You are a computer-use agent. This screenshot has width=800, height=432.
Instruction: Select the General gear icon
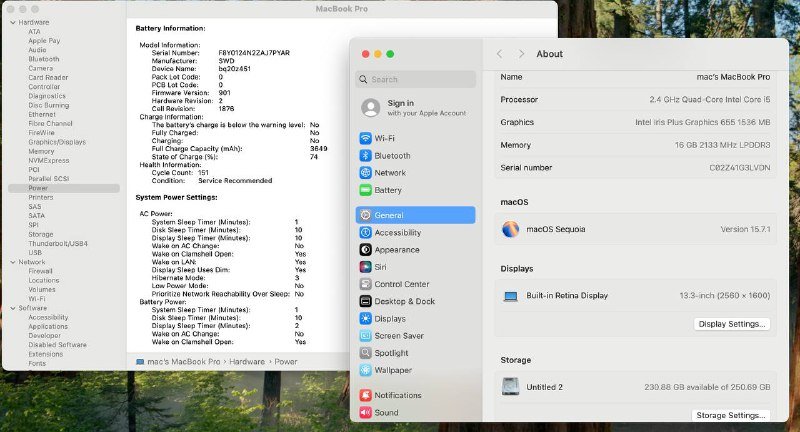pos(365,215)
